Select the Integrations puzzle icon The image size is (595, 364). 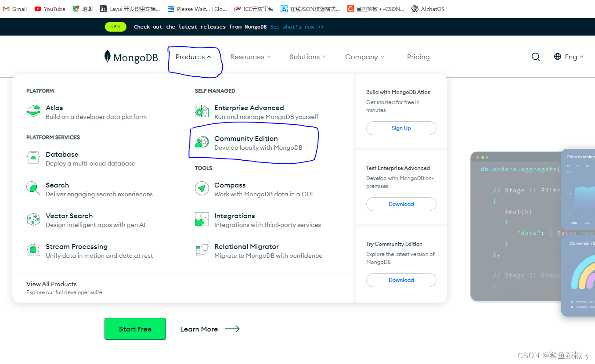(x=202, y=219)
